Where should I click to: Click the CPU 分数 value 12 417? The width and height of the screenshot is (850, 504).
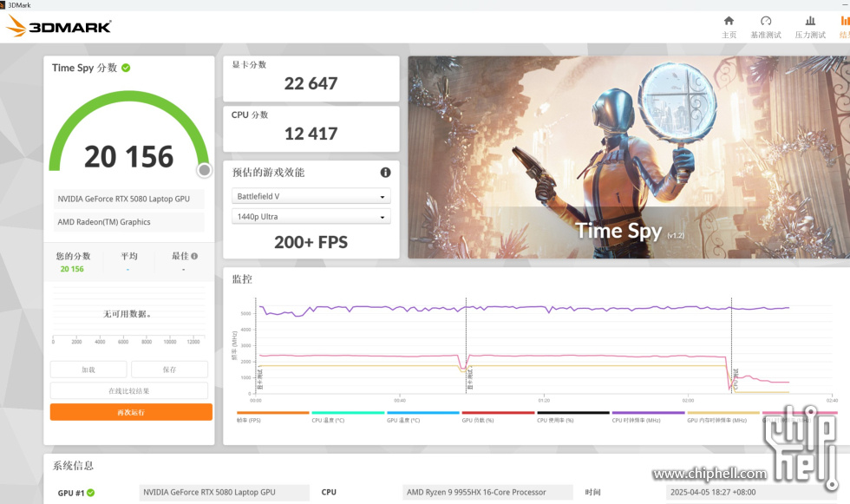coord(311,134)
